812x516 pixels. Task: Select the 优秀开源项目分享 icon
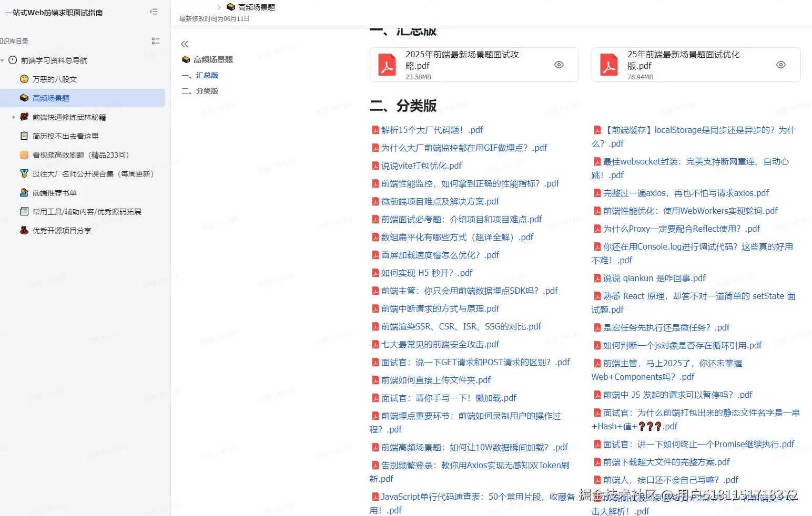coord(24,230)
